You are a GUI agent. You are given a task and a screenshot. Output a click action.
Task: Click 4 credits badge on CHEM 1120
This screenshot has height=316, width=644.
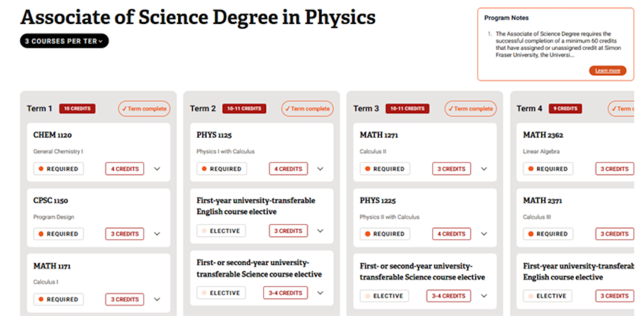(125, 169)
